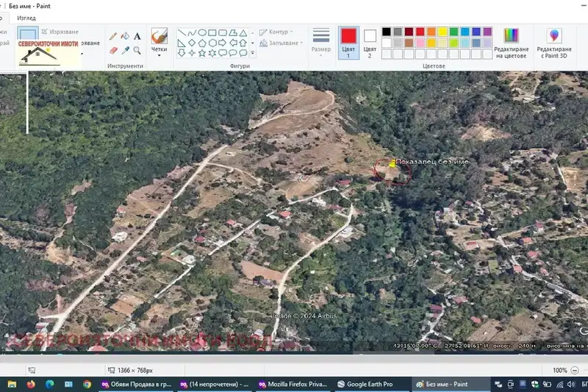The height and width of the screenshot is (392, 588).
Task: Choose the Six-point star shape
Action: click(x=212, y=53)
